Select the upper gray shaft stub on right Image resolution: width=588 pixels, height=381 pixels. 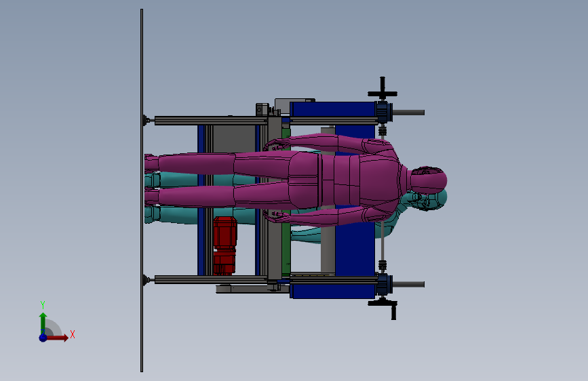pos(408,113)
